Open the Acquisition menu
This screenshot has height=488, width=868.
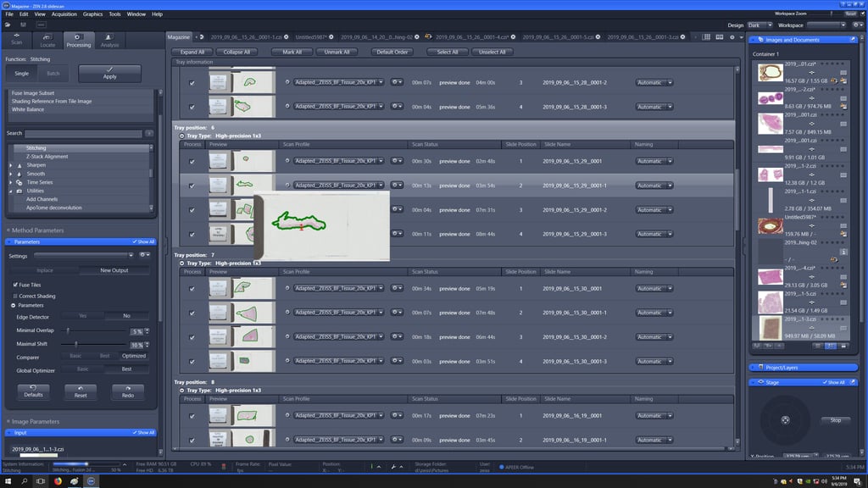[x=64, y=14]
